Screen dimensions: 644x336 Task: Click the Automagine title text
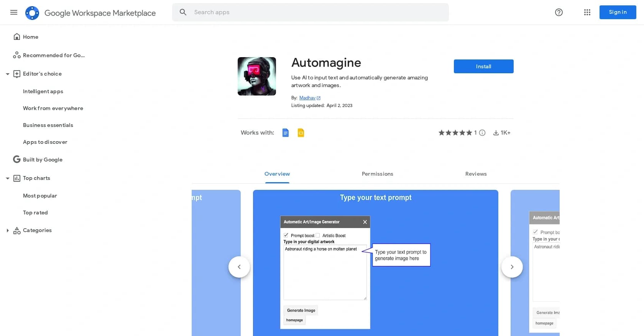click(x=326, y=63)
